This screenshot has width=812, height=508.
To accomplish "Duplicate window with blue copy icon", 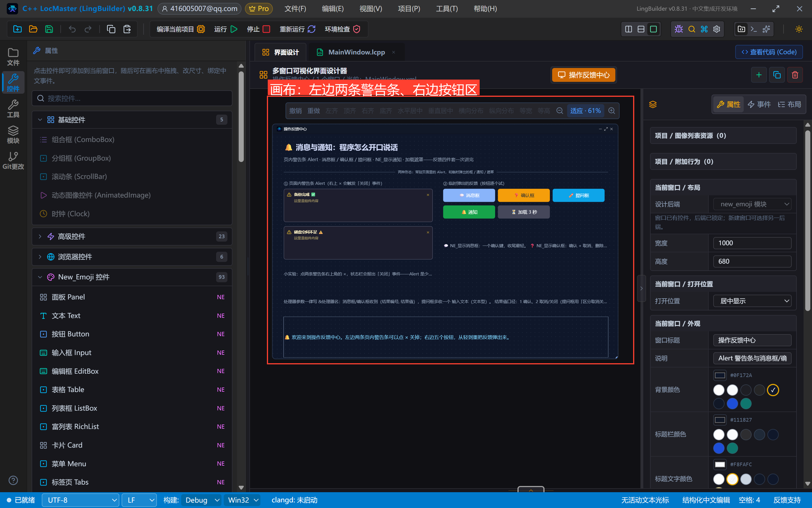I will 777,75.
